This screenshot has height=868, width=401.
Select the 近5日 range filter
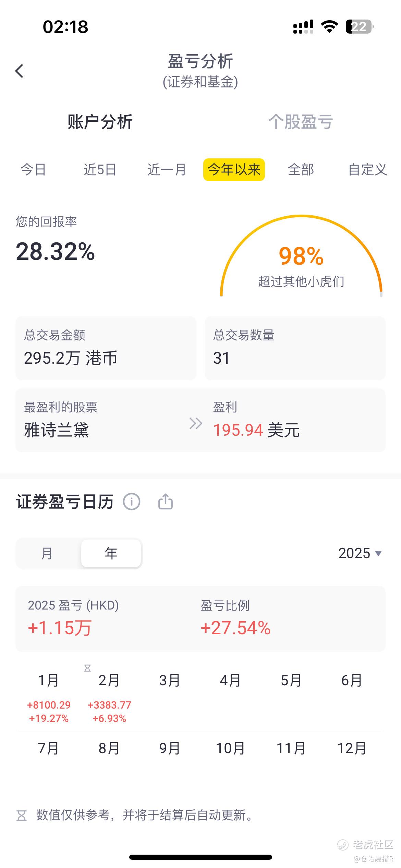pos(100,169)
